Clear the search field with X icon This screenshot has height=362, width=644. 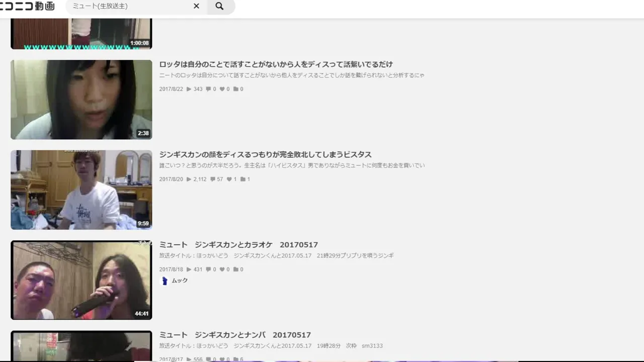pos(196,6)
